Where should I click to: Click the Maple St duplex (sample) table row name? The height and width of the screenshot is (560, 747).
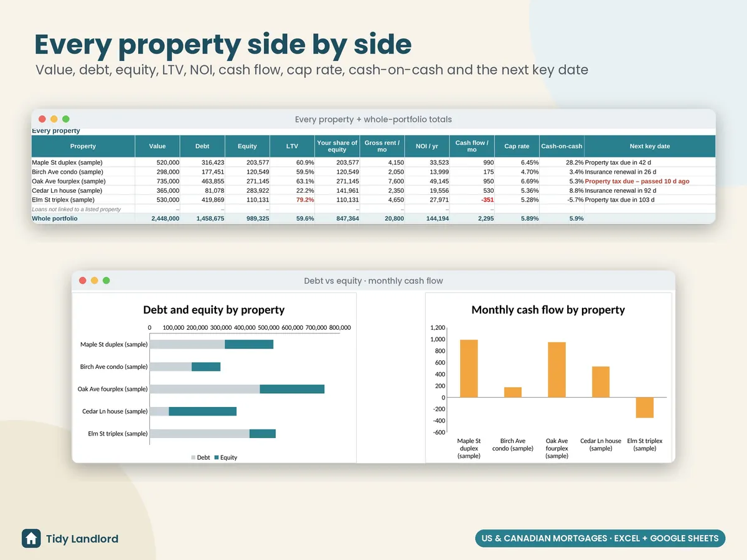pos(67,162)
